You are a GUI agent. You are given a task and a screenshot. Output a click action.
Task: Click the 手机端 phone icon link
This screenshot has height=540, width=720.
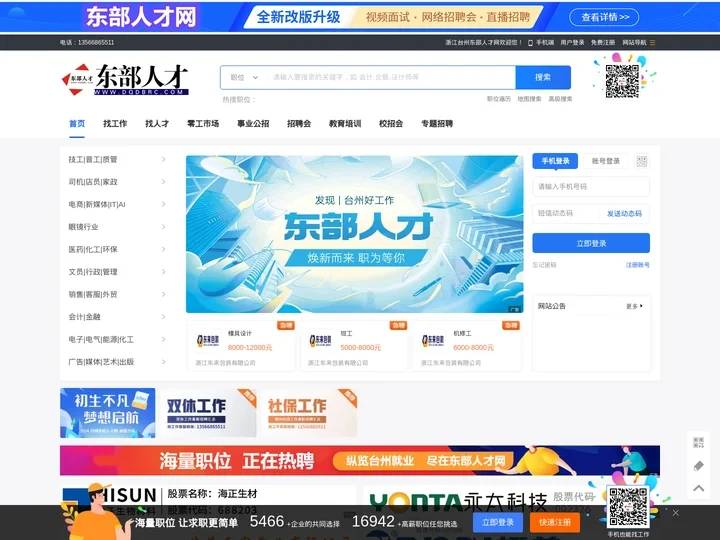tap(541, 42)
